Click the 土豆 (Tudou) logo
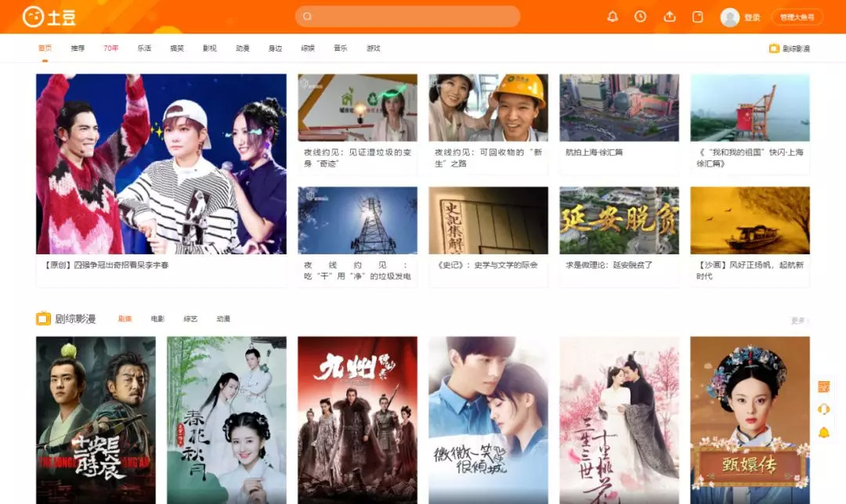The height and width of the screenshot is (504, 846). (49, 17)
